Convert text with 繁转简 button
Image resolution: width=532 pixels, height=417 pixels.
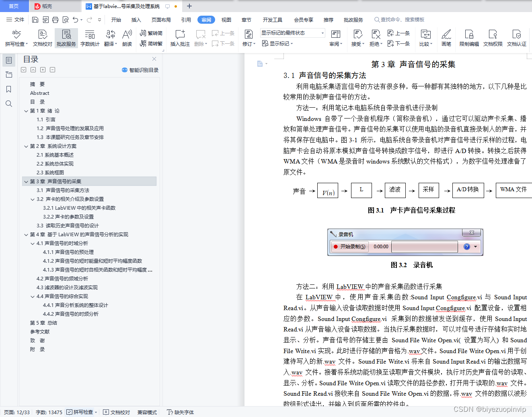pos(151,33)
